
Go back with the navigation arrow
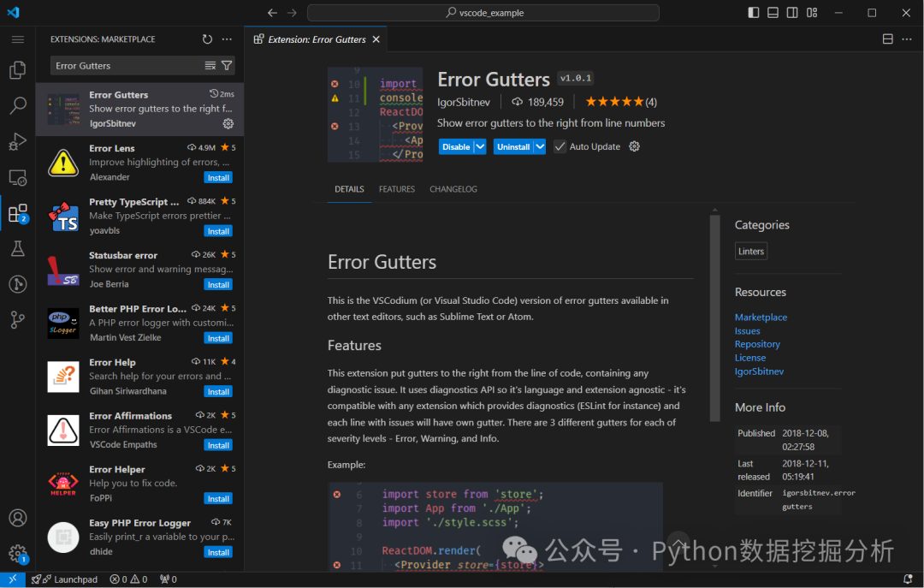(272, 13)
